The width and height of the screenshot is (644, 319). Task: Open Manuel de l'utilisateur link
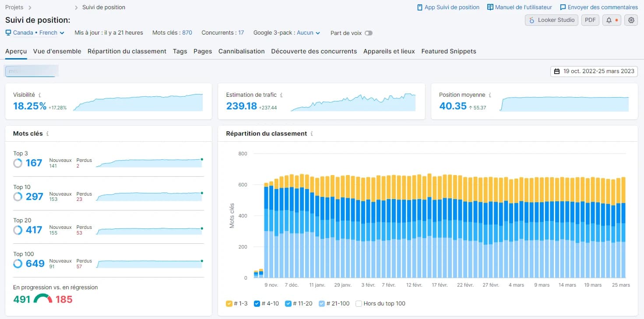[521, 7]
